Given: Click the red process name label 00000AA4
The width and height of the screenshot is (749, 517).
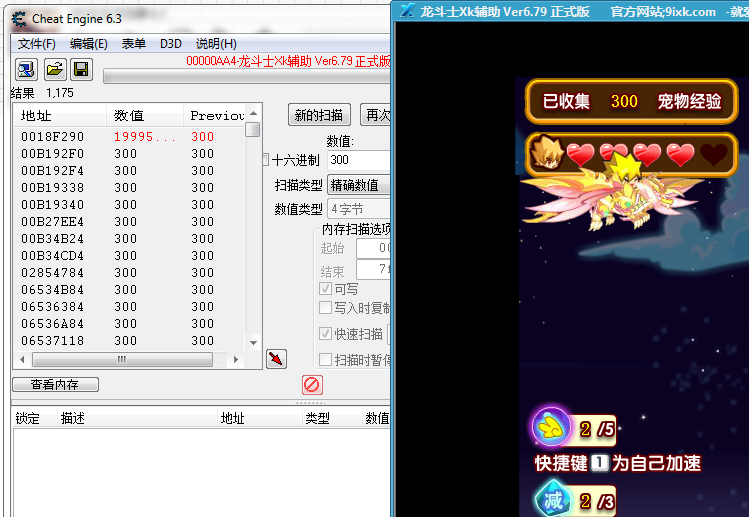Looking at the screenshot, I should click(288, 61).
